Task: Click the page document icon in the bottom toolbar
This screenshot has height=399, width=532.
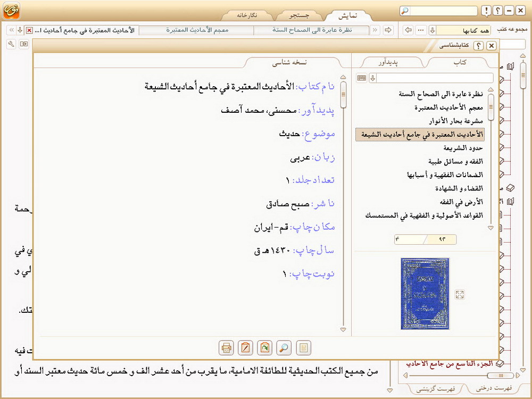Action: point(303,348)
